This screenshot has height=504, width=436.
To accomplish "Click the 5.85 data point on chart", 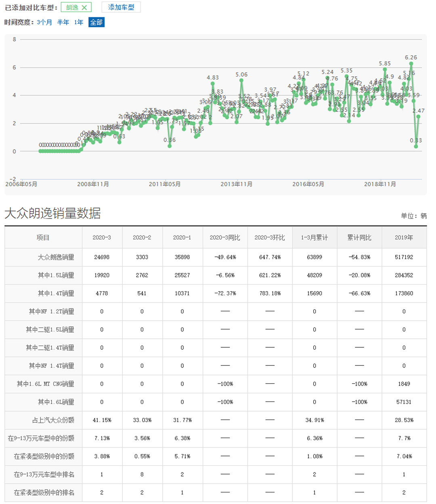I will (x=385, y=69).
